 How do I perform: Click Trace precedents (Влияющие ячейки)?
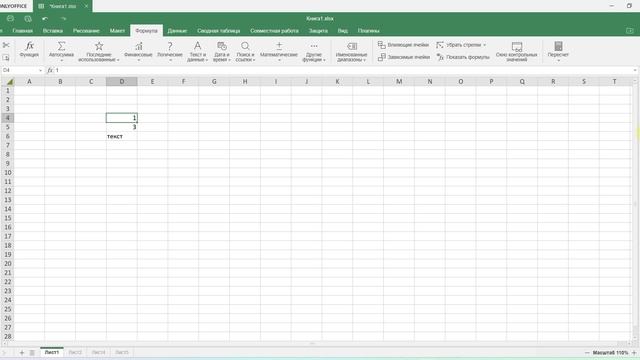(x=403, y=45)
